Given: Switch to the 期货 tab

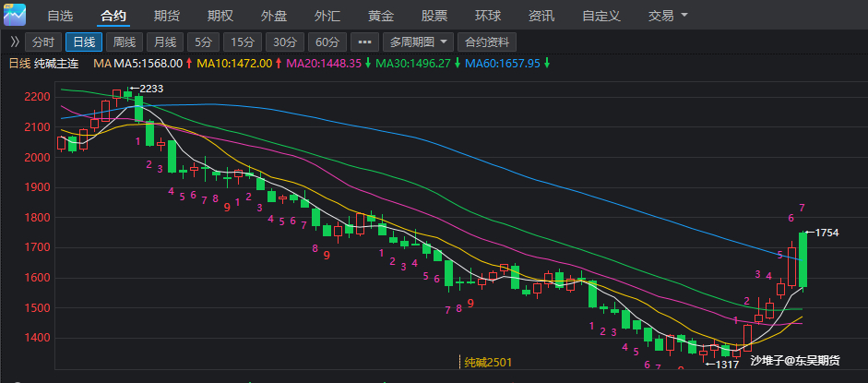Looking at the screenshot, I should pos(167,16).
